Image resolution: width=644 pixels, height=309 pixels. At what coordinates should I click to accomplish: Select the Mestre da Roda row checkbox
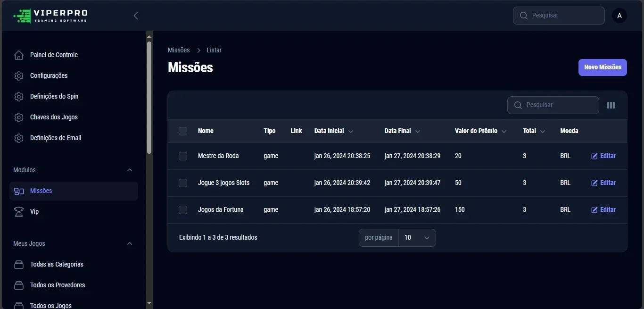click(x=183, y=156)
